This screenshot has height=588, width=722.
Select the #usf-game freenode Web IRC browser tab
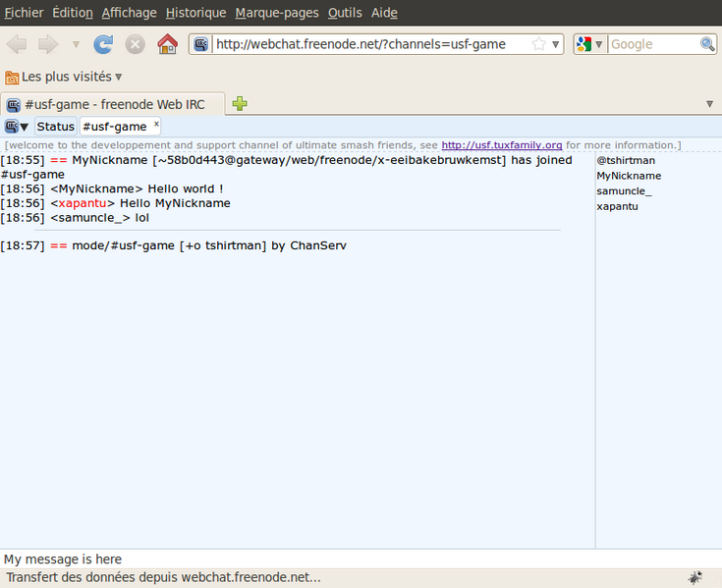click(113, 104)
